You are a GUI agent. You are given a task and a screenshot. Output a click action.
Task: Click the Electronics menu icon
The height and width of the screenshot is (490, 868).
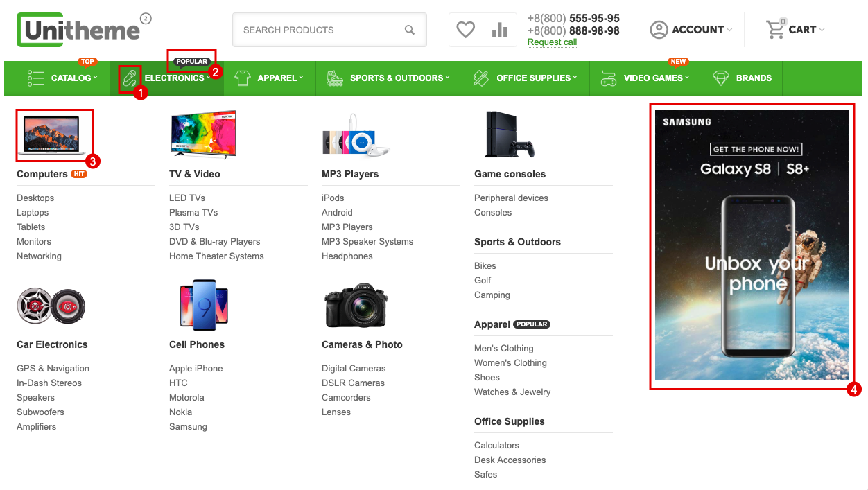click(x=130, y=78)
